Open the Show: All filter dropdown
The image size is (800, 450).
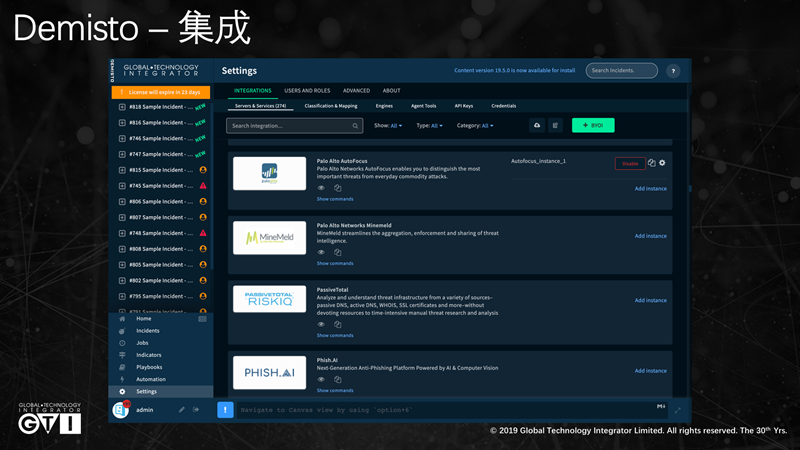tap(388, 126)
